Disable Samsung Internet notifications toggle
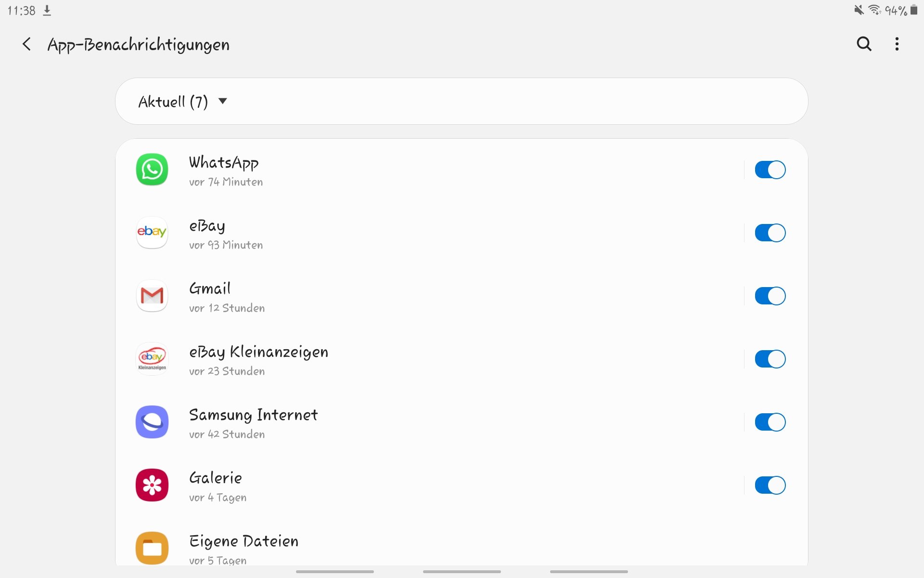The image size is (924, 578). [770, 422]
